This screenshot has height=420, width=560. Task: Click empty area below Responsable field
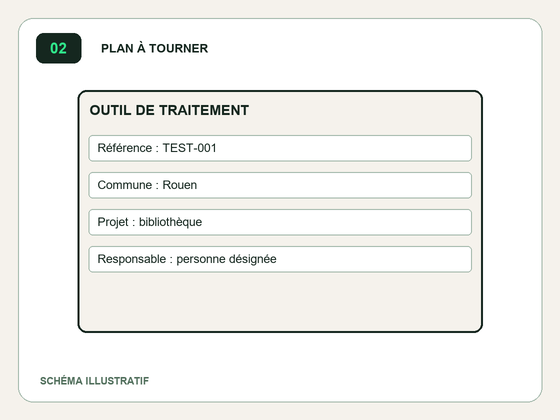click(280, 302)
